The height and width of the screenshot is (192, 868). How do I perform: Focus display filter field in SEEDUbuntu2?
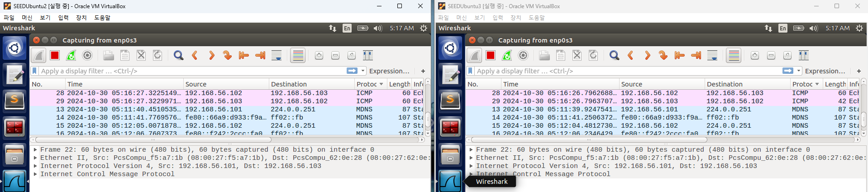point(192,71)
